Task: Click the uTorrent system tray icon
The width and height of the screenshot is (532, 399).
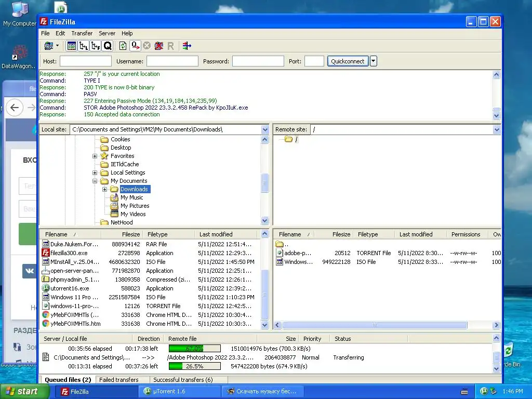Action: click(x=484, y=391)
